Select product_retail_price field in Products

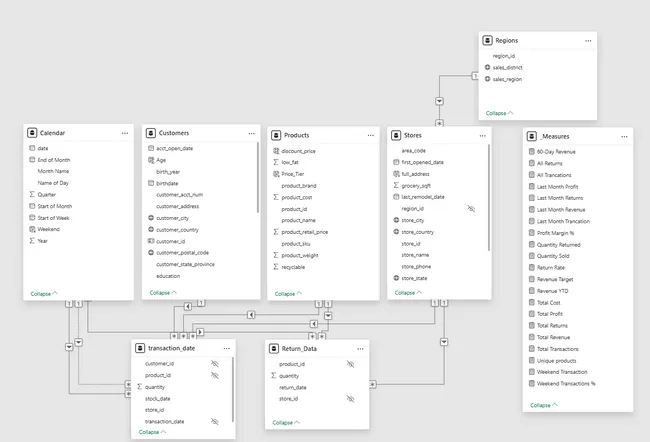coord(305,232)
